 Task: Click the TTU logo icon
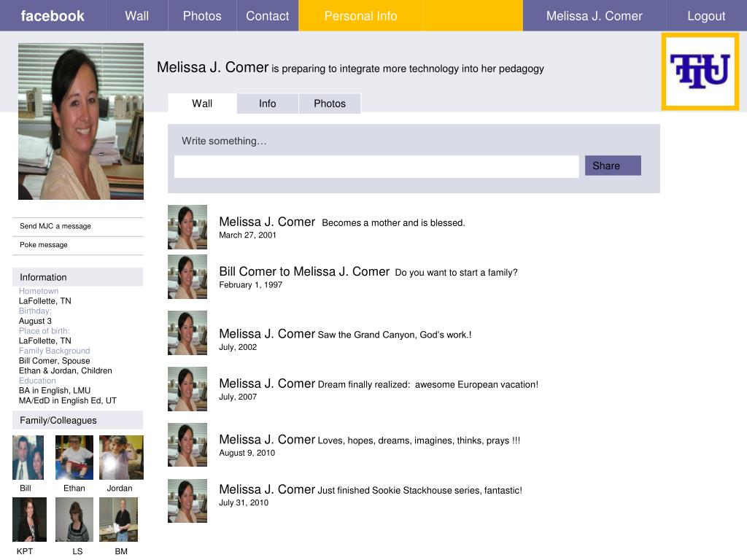[x=700, y=71]
